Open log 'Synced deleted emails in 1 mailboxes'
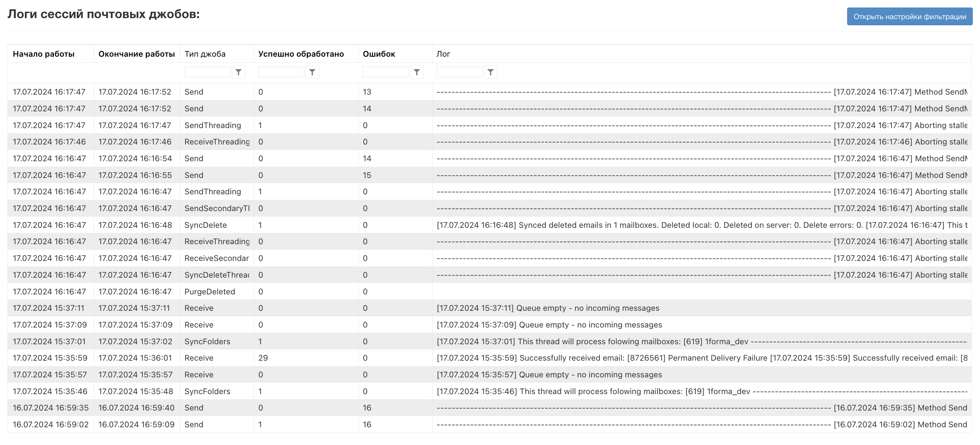Image resolution: width=980 pixels, height=445 pixels. click(702, 225)
